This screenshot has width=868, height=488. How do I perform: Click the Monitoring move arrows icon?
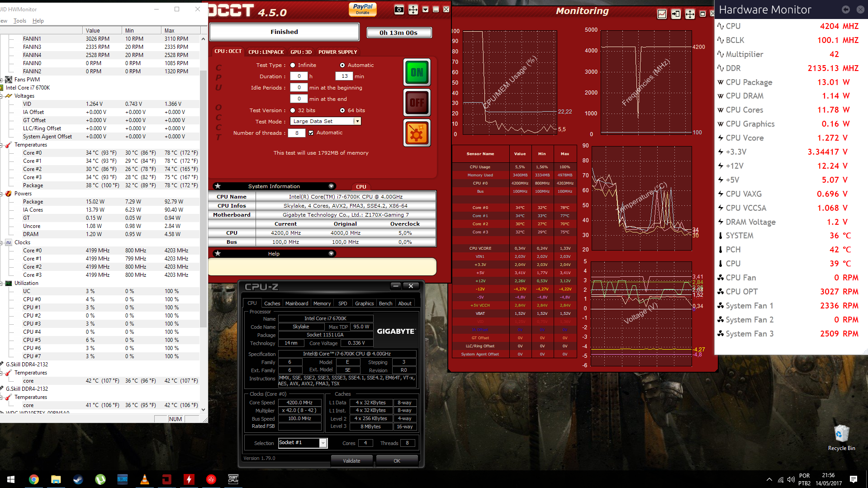(690, 14)
